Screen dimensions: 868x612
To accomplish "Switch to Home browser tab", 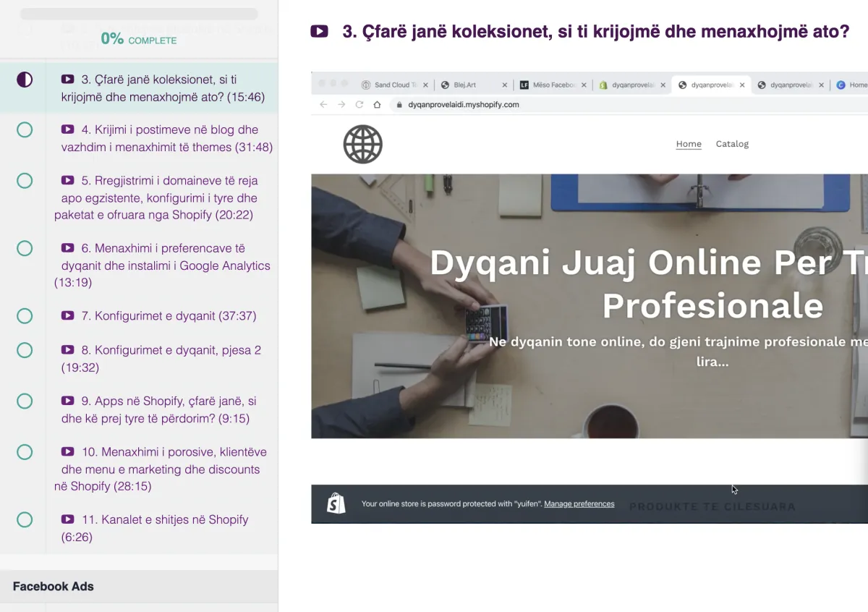I will [852, 85].
